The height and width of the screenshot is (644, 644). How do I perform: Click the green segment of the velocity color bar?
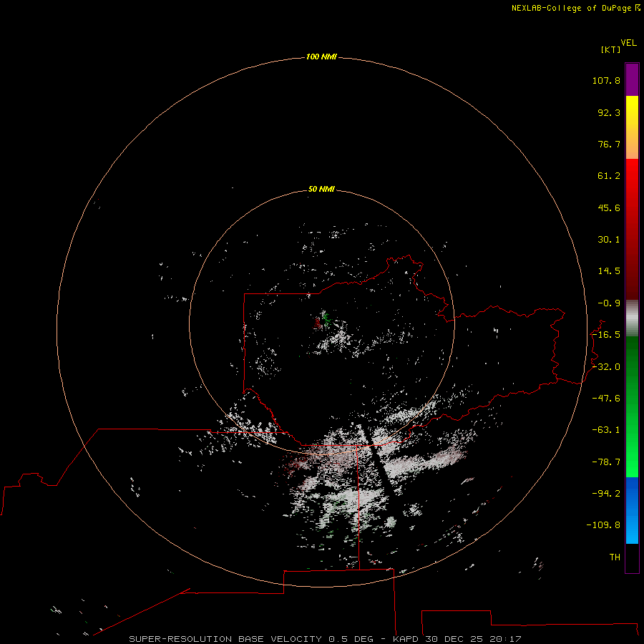click(632, 406)
